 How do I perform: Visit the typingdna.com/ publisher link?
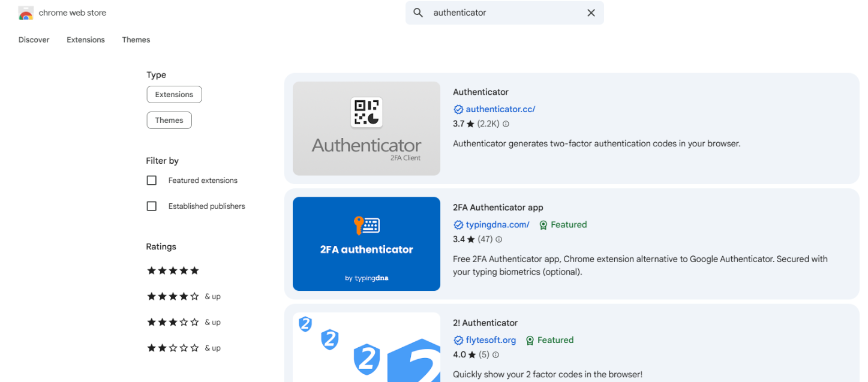(498, 225)
